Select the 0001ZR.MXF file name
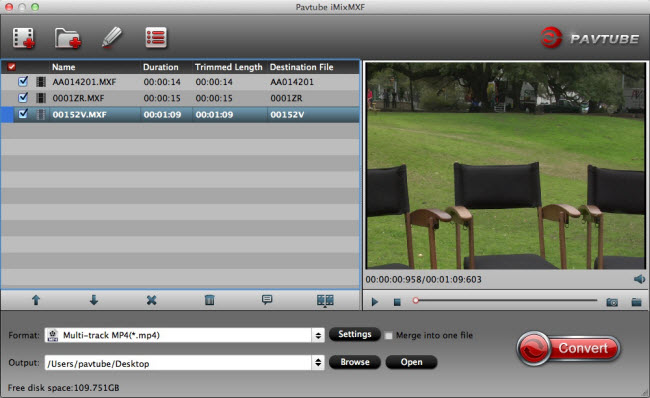Image resolution: width=650 pixels, height=398 pixels. click(x=78, y=98)
